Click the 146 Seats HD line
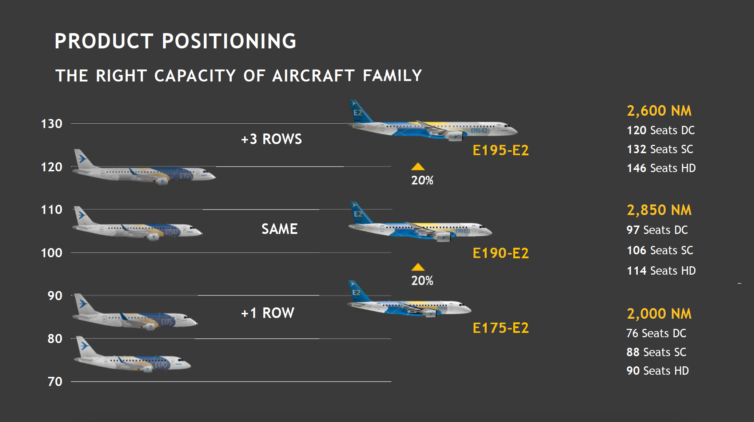754x422 pixels. click(661, 168)
